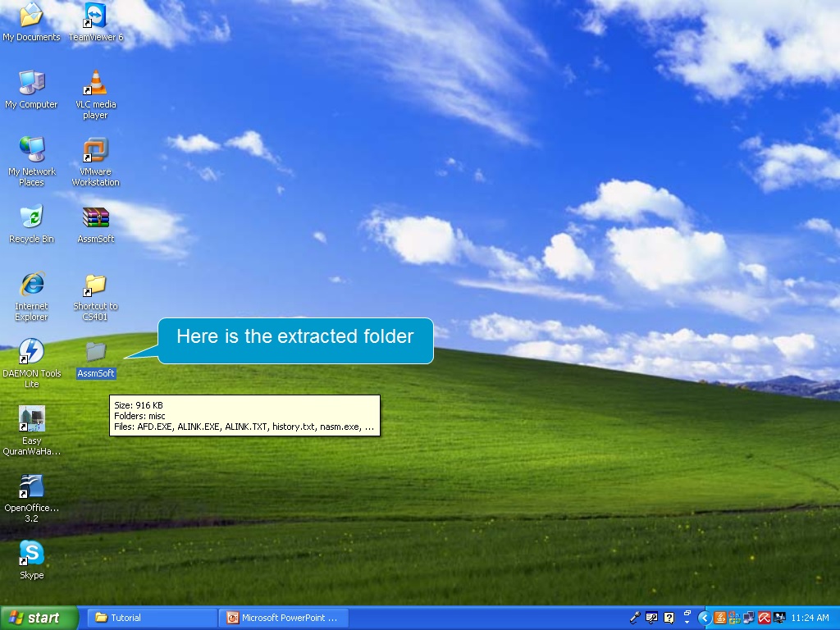Click the language bar microphone icon
The height and width of the screenshot is (630, 840).
click(635, 618)
